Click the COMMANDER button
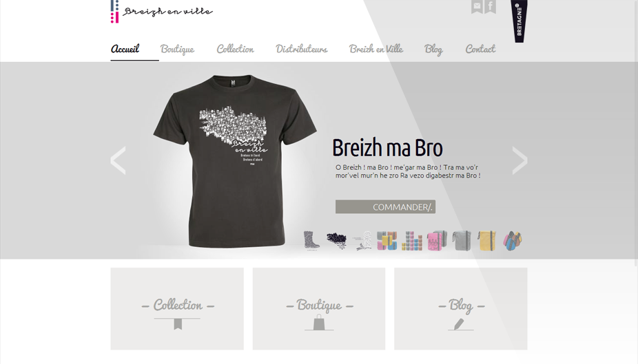 pyautogui.click(x=385, y=207)
